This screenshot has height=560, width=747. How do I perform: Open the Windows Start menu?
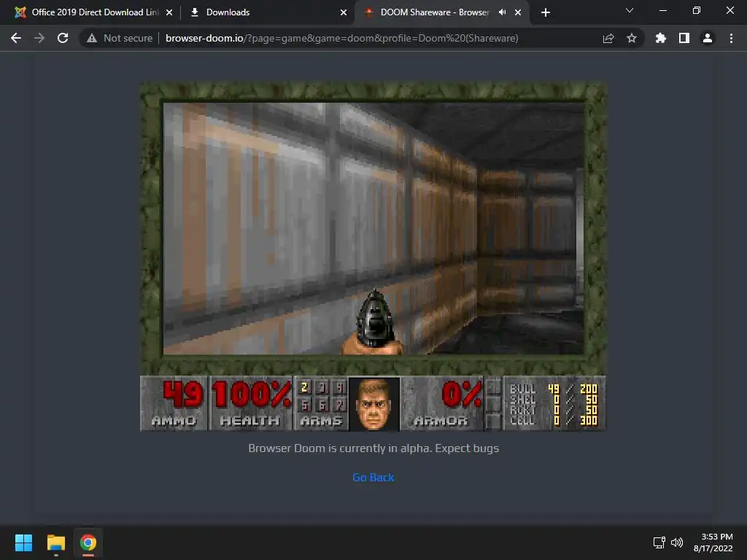(x=23, y=542)
